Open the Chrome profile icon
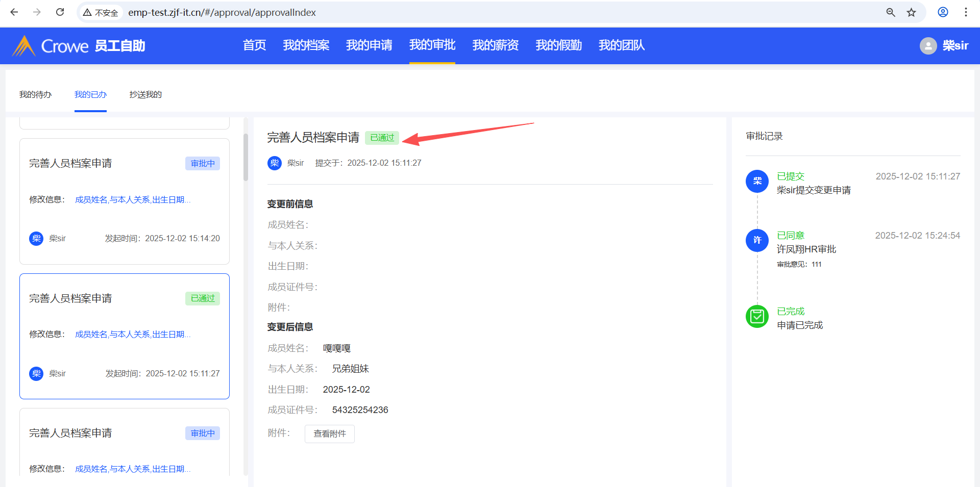 coord(943,12)
